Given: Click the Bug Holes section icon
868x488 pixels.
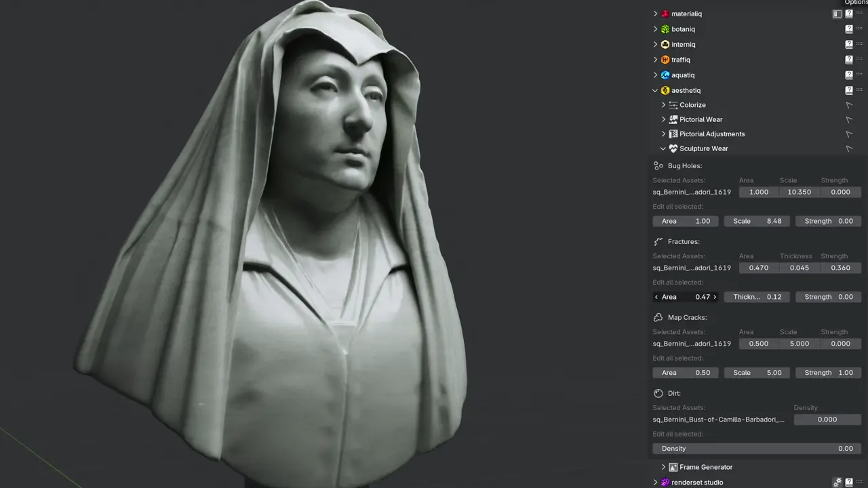Looking at the screenshot, I should pyautogui.click(x=658, y=166).
